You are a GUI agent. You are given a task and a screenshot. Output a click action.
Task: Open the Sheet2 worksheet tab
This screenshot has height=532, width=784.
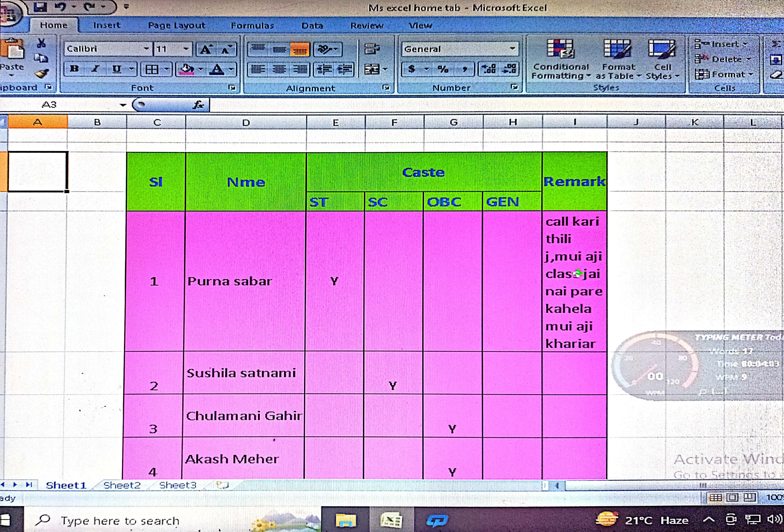tap(122, 485)
